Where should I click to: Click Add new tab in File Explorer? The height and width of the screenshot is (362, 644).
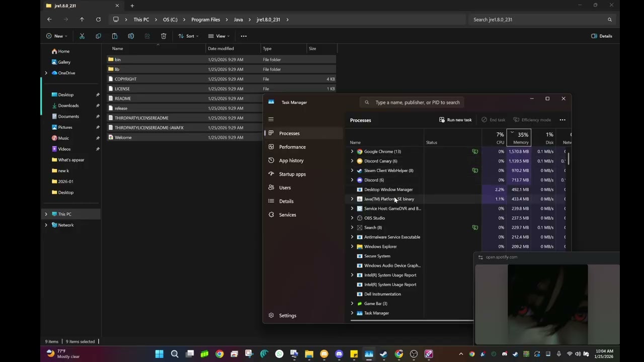(132, 6)
